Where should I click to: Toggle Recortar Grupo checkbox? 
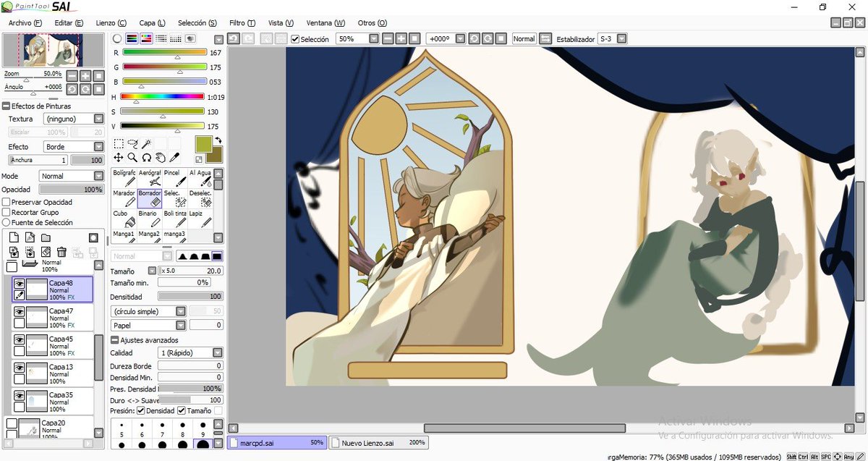(x=6, y=213)
